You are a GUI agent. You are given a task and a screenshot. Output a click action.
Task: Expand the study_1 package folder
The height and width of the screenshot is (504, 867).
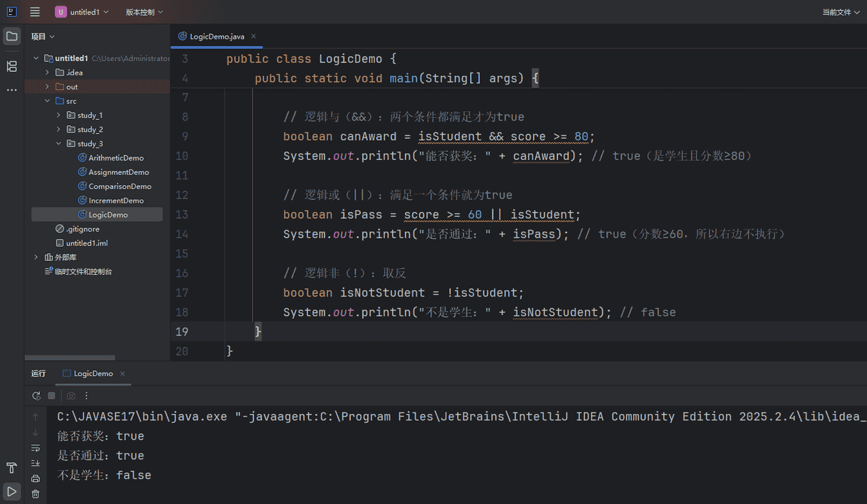pos(59,115)
